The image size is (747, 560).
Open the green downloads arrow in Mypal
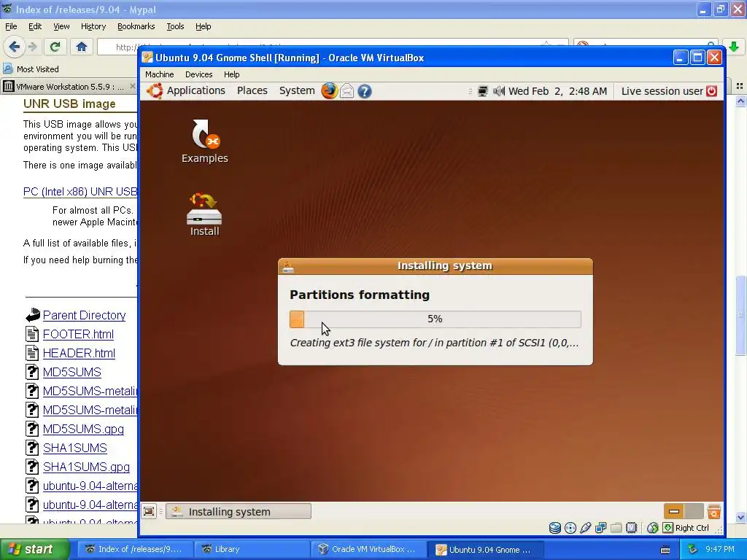734,47
